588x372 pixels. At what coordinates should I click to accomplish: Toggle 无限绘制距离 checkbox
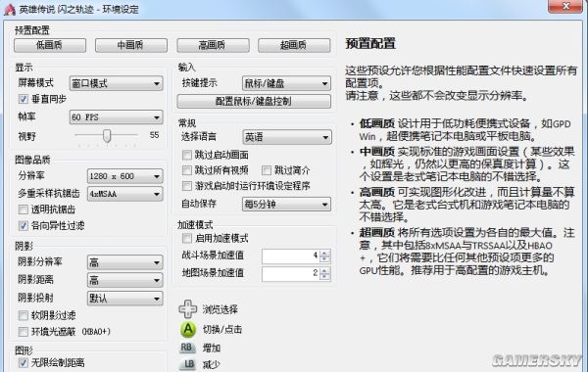pyautogui.click(x=24, y=362)
